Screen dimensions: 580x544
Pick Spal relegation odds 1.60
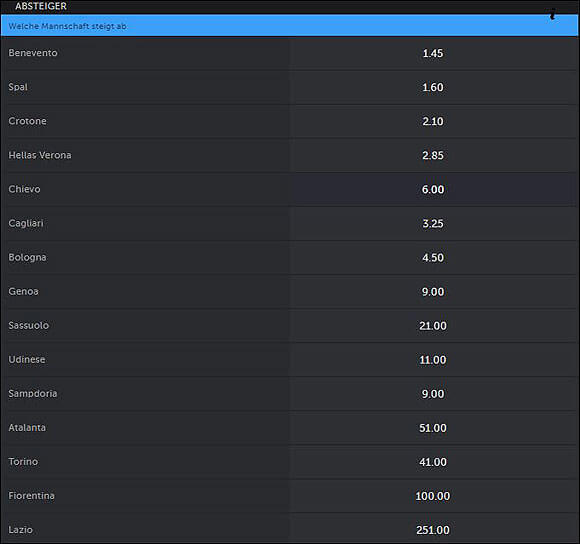(433, 87)
